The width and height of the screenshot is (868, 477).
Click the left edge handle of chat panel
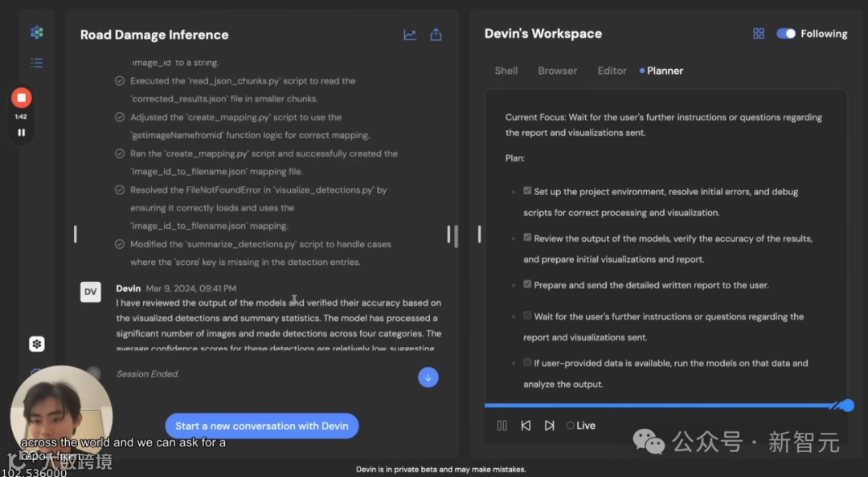click(76, 234)
